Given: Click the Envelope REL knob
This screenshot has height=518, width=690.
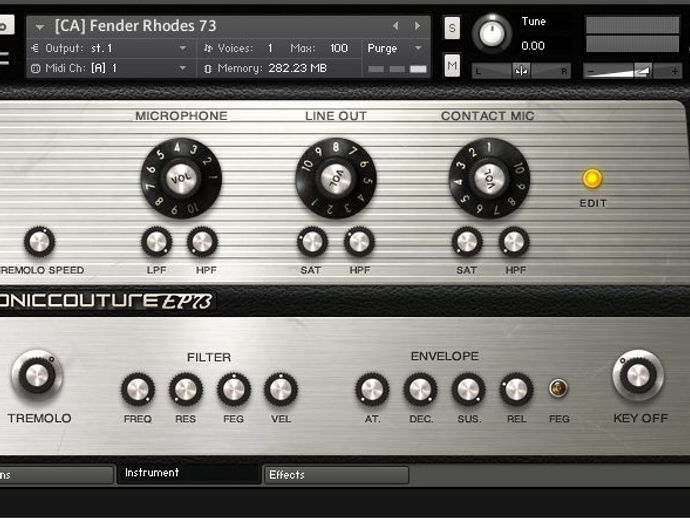Looking at the screenshot, I should 516,389.
